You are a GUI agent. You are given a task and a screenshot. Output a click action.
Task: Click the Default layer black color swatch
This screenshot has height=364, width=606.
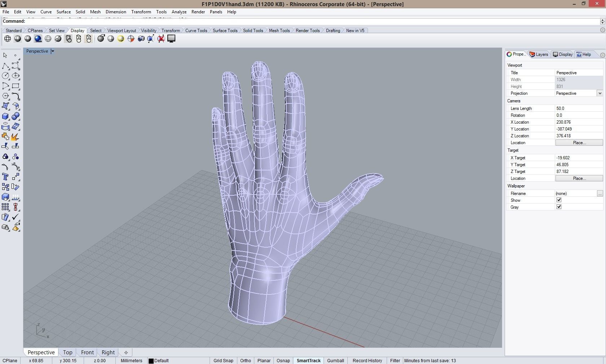[151, 361]
